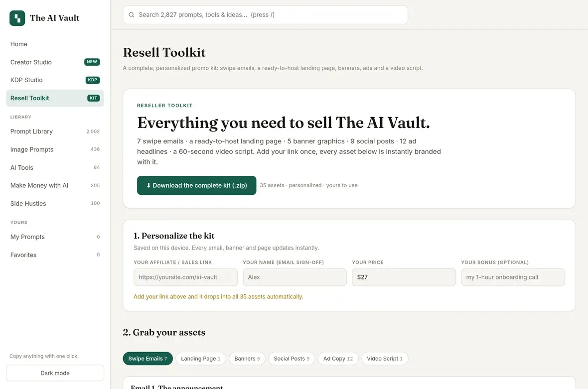588x389 pixels.
Task: Show the Social Posts tab
Action: (292, 359)
